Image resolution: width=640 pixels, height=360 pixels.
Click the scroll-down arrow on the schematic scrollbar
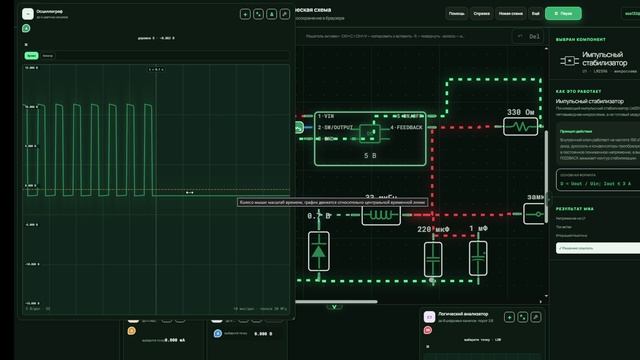click(547, 296)
